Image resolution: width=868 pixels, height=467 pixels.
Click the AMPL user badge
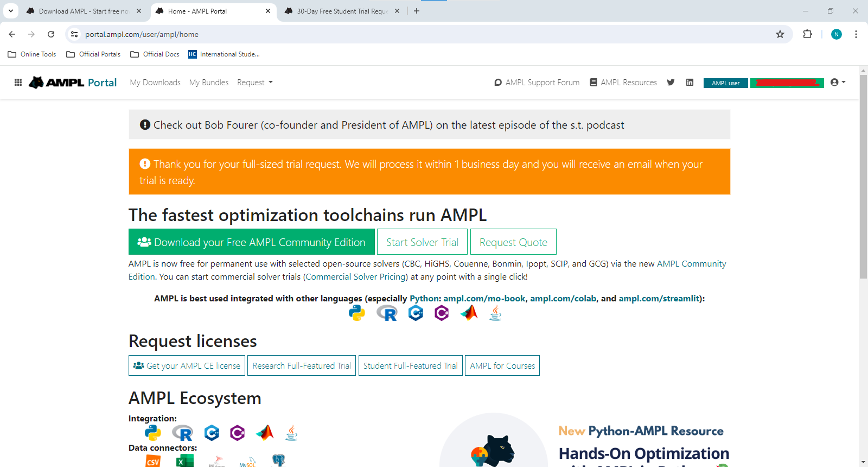pos(726,83)
